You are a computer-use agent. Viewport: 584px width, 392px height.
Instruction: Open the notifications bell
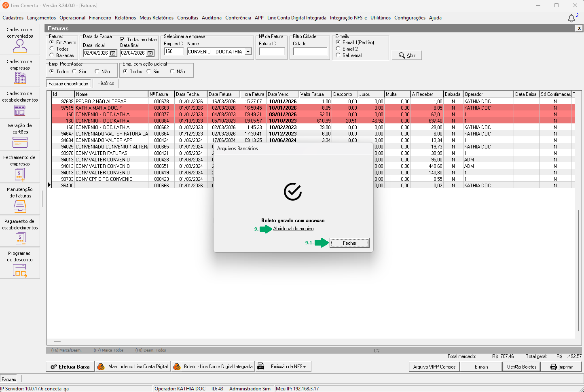(571, 18)
